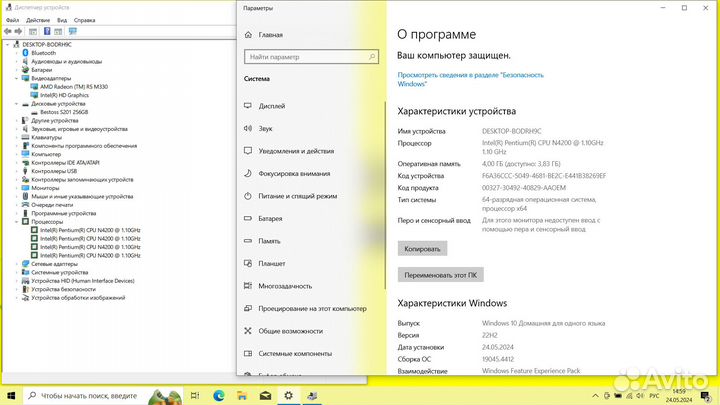Launch Microsoft Edge from the taskbar
Screen dimensions: 720x405
click(219, 395)
